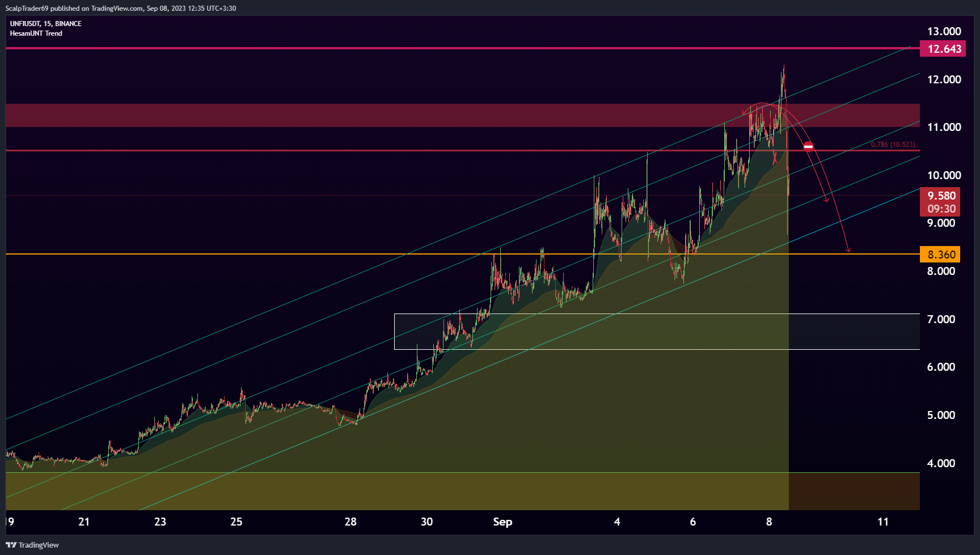Click the 8.000 price axis value

(x=941, y=271)
